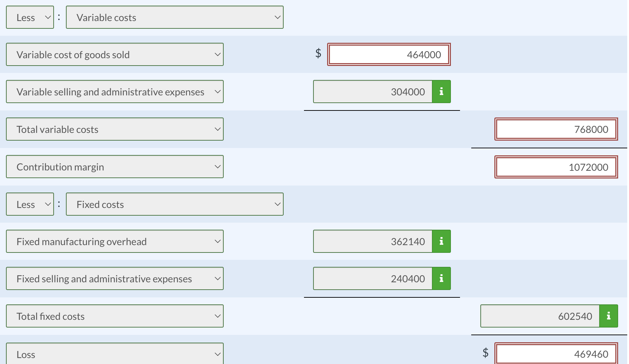Open the Variable costs dropdown
This screenshot has height=364, width=629.
(175, 17)
